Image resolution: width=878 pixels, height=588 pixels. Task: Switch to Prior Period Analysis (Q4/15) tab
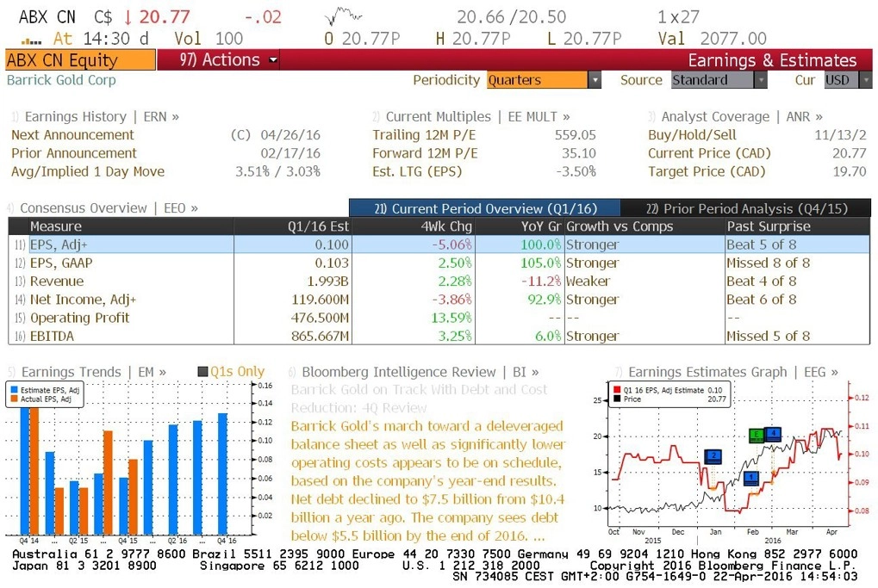coord(746,208)
